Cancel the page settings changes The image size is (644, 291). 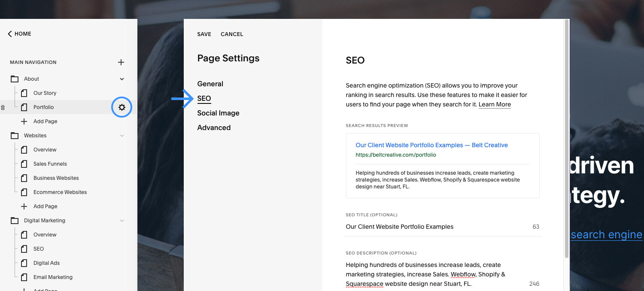[232, 34]
